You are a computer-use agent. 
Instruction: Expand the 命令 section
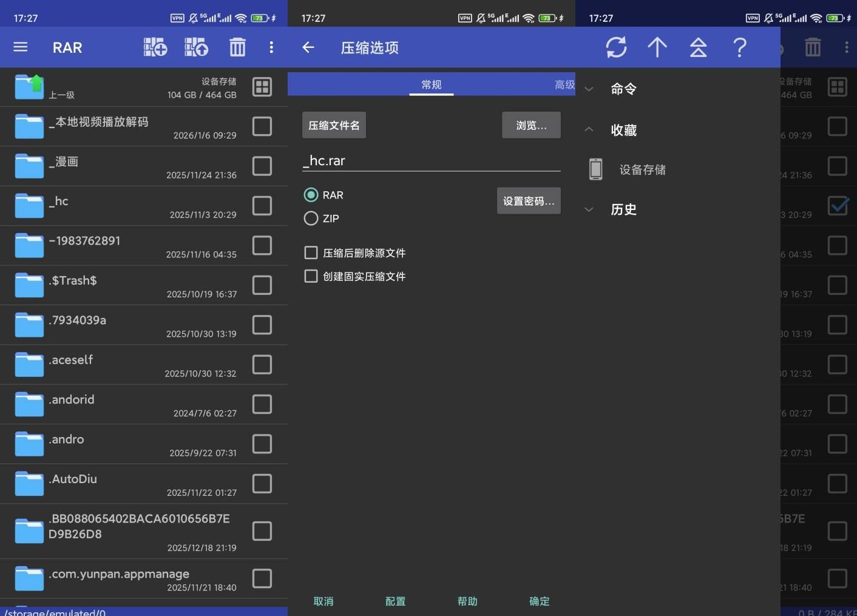(623, 89)
